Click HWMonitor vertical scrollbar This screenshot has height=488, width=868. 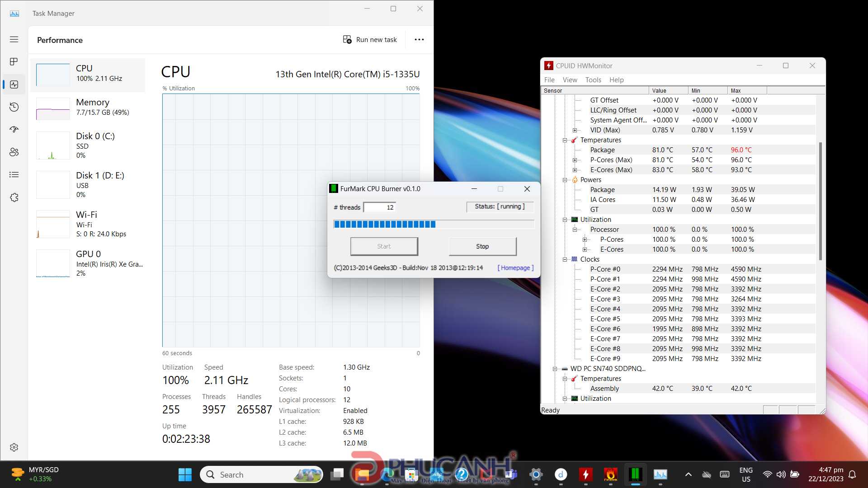(x=821, y=201)
